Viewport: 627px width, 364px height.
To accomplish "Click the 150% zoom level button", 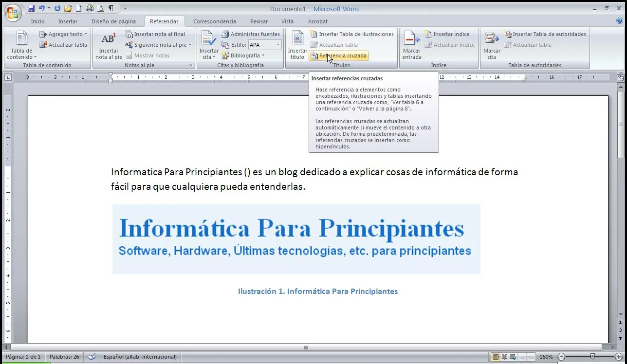I will coord(546,357).
